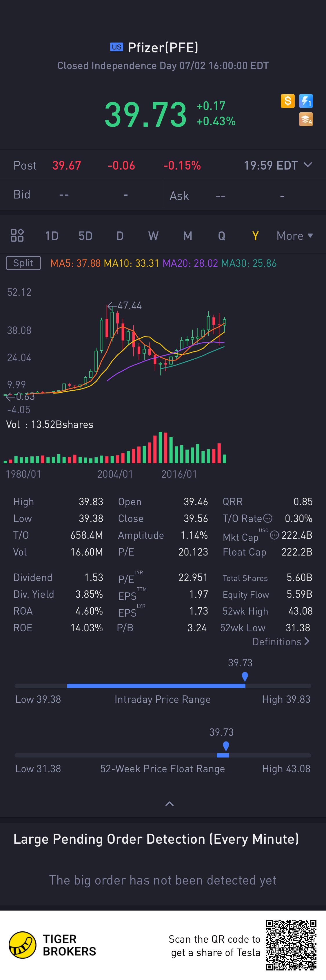This screenshot has width=326, height=980.
Task: Tap the Dividend 1.53 value
Action: [94, 577]
